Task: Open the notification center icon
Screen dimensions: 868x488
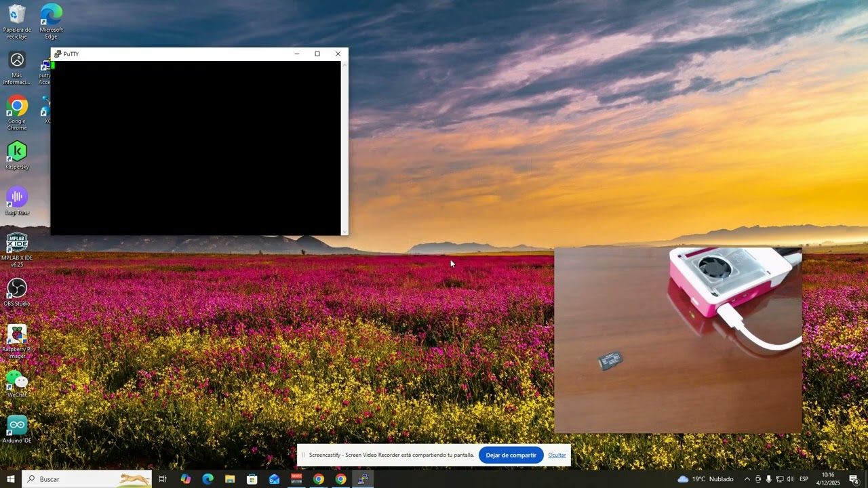Action: coord(854,479)
